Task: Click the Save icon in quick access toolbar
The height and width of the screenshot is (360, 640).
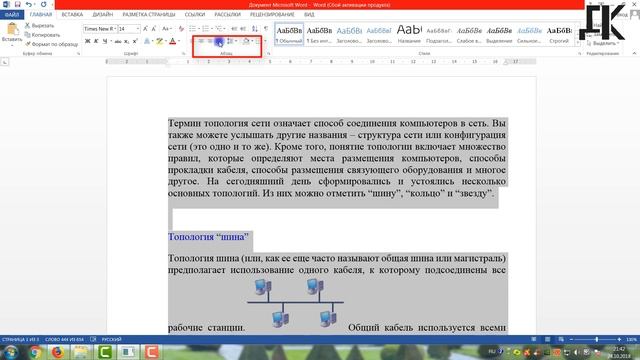Action: pos(17,4)
